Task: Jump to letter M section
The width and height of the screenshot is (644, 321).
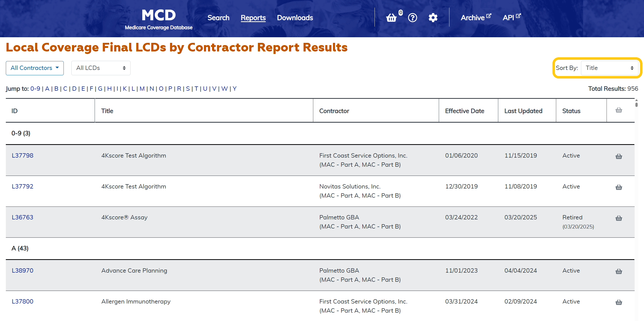Action: (x=142, y=89)
